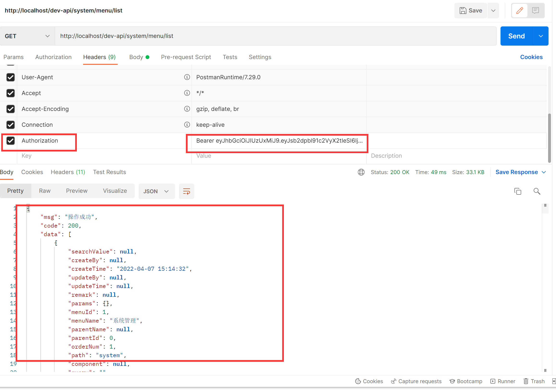This screenshot has height=392, width=556.
Task: Click the wrap lines icon
Action: [x=186, y=191]
